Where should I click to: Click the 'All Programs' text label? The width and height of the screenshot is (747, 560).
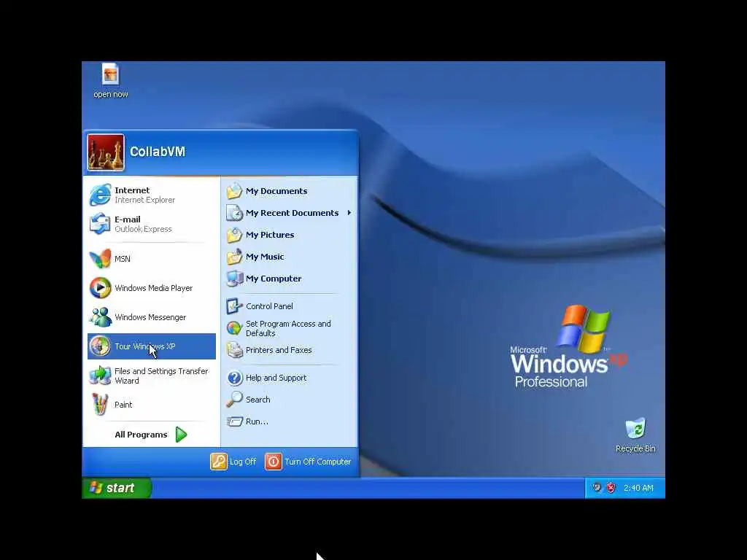tap(141, 435)
